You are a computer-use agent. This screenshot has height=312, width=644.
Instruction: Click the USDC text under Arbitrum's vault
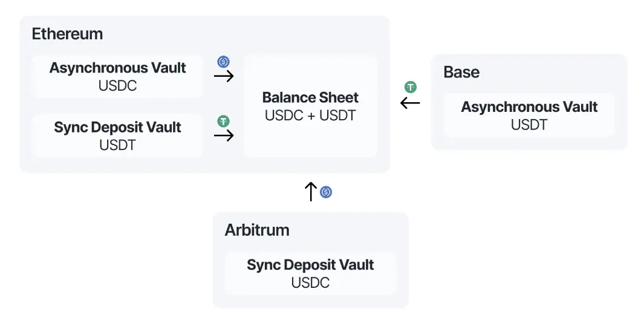pyautogui.click(x=310, y=282)
